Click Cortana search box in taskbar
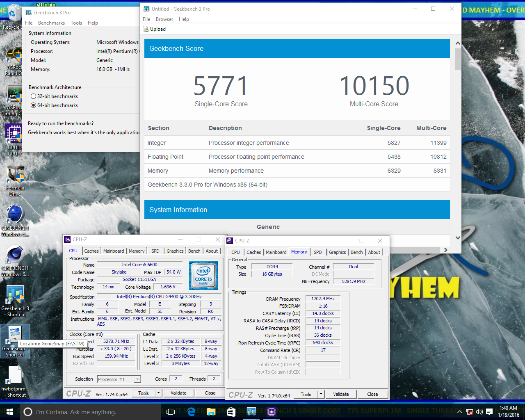Image resolution: width=525 pixels, height=420 pixels. point(90,412)
